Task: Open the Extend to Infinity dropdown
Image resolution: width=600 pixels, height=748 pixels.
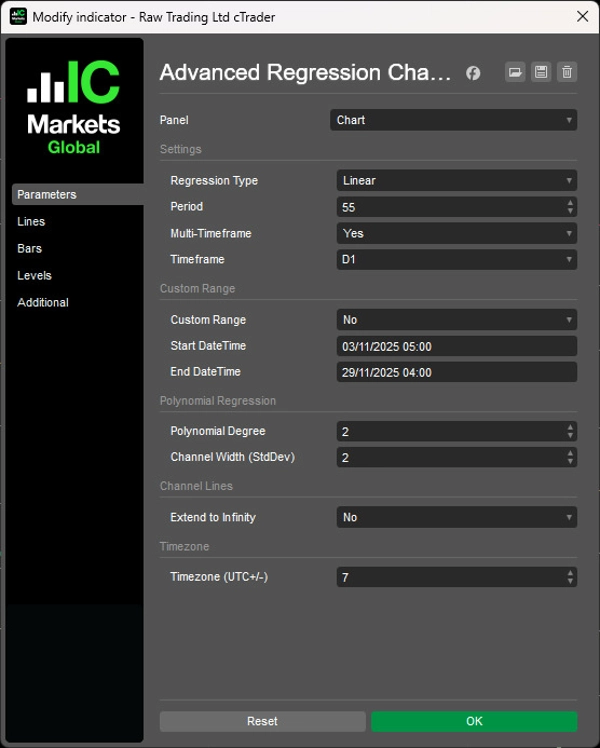Action: pos(456,517)
